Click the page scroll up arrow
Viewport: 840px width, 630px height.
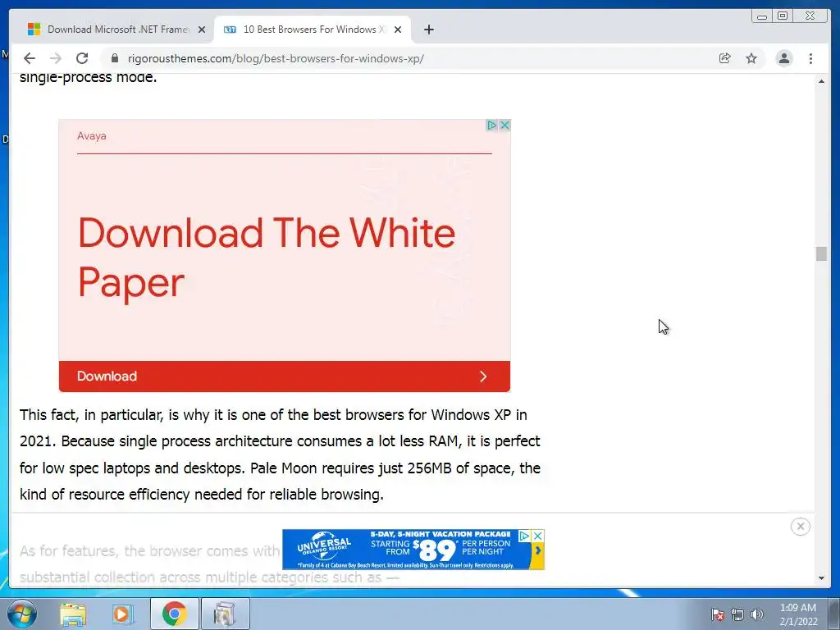821,81
